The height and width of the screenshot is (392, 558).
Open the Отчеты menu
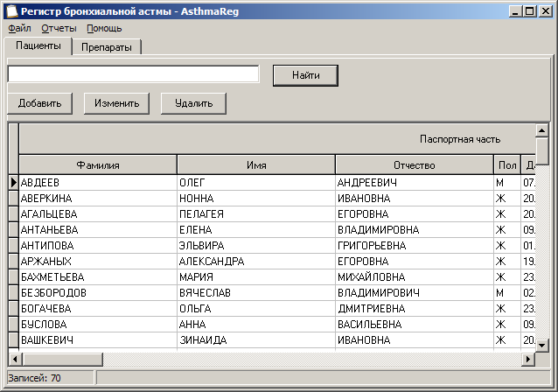coord(59,28)
